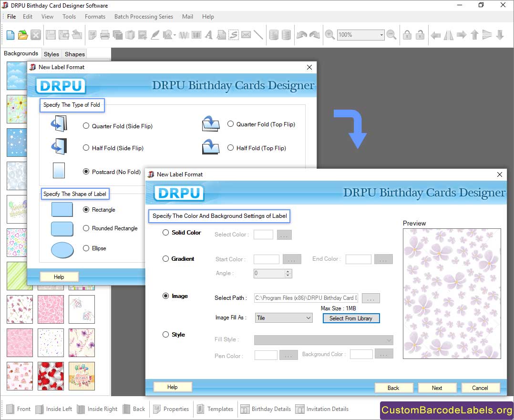Screen dimensions: 514x420
Task: Open Templates in the bottom bar
Action: click(215, 409)
